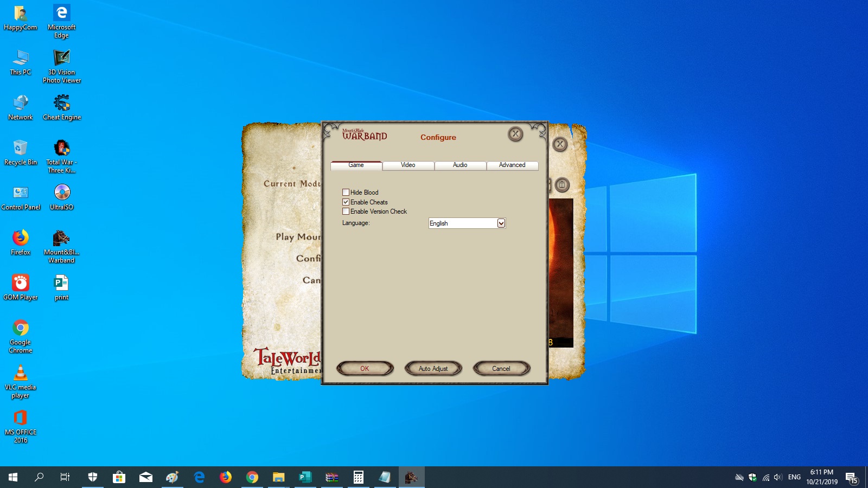This screenshot has height=488, width=868.
Task: Open Windows Security from the taskbar
Action: click(x=93, y=477)
